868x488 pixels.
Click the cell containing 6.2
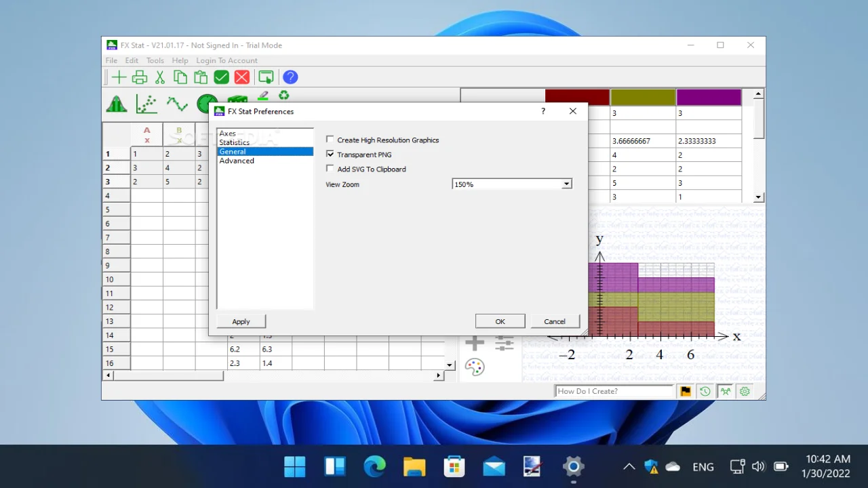pos(243,349)
